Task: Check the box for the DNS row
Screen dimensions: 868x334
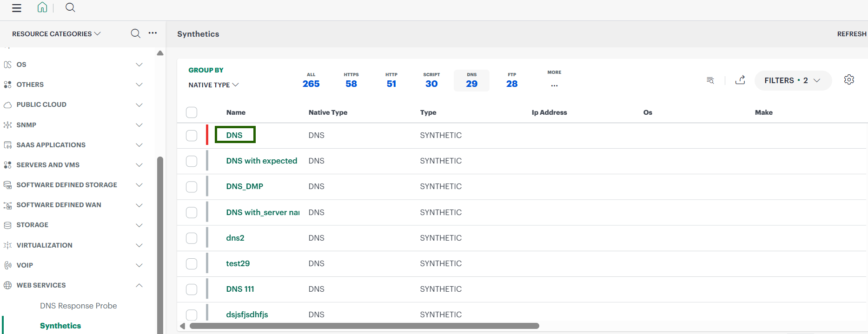Action: click(x=192, y=136)
